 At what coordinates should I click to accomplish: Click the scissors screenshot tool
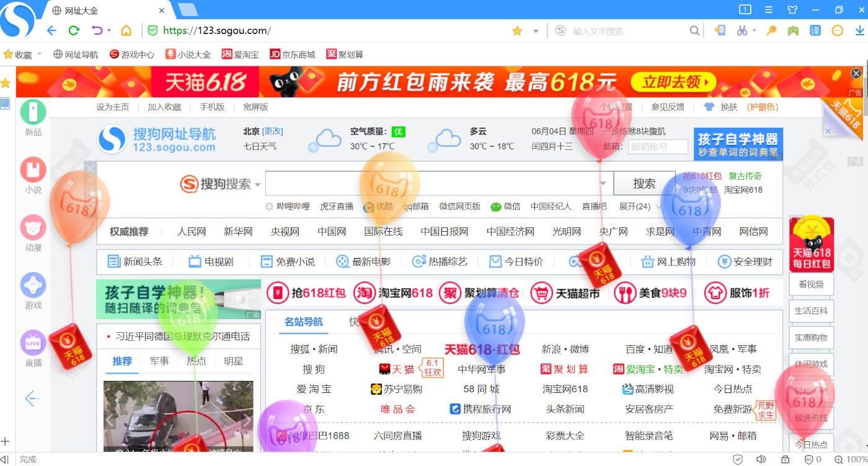tap(742, 30)
